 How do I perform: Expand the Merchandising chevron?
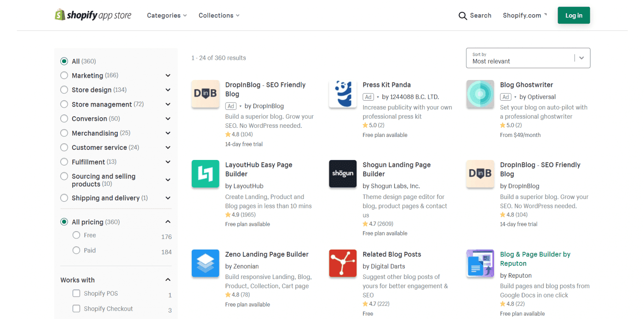tap(168, 133)
